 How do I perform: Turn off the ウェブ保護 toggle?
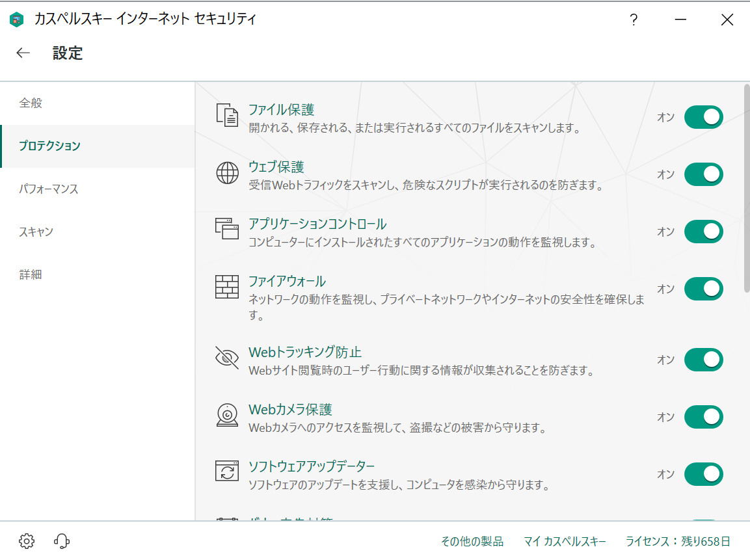click(x=704, y=174)
